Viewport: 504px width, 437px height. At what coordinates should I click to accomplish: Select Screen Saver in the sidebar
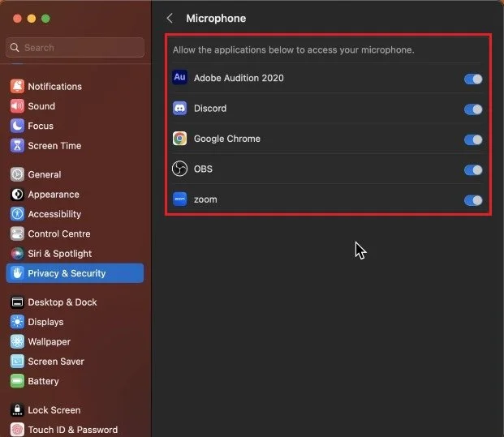pyautogui.click(x=75, y=362)
